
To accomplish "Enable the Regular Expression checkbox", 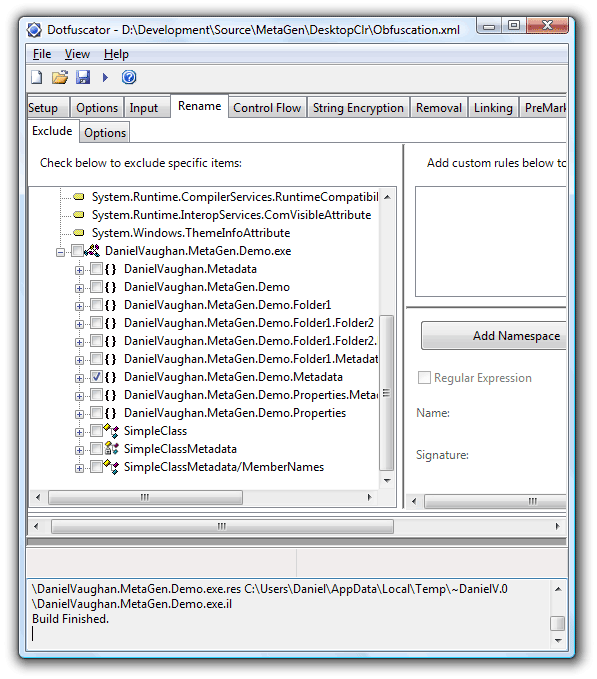I will coord(424,378).
